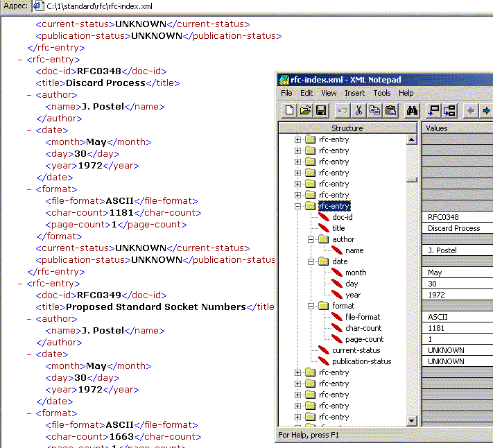Viewport: 493px width, 448px height.
Task: Click the red title element icon
Action: (x=324, y=227)
